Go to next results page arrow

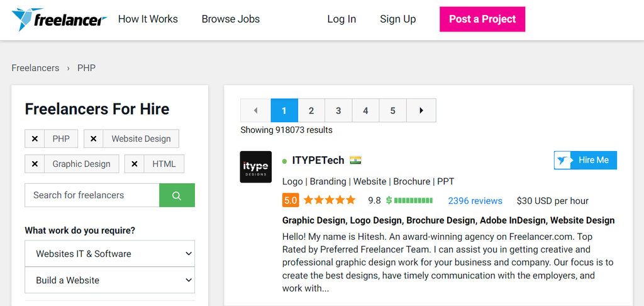(x=421, y=111)
